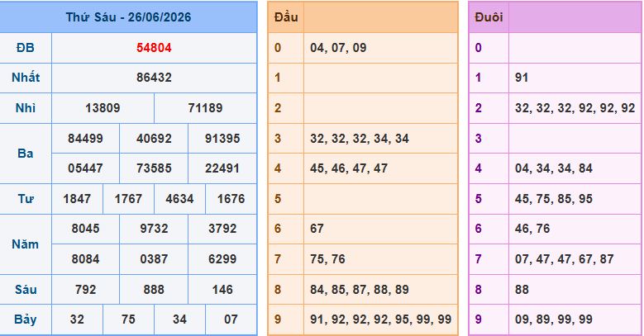
Task: Select Đuôi row 4 values 04, 34, 34, 84
Action: pos(554,168)
